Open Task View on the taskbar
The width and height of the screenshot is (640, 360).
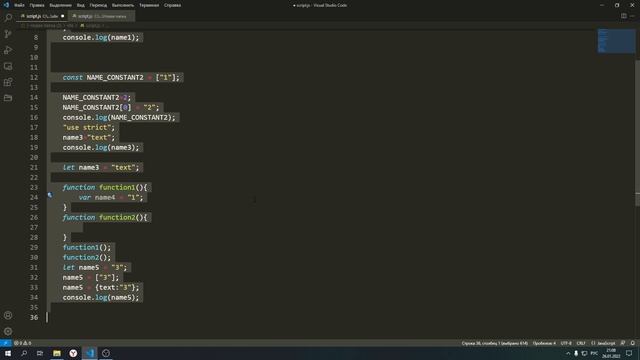click(40, 353)
